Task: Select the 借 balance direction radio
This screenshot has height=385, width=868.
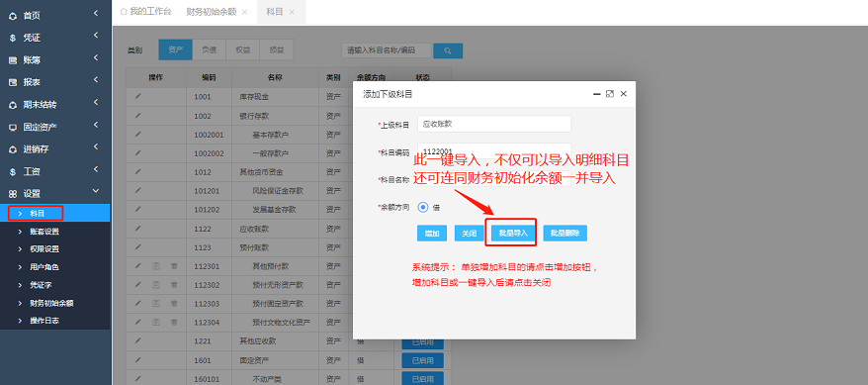Action: [423, 207]
